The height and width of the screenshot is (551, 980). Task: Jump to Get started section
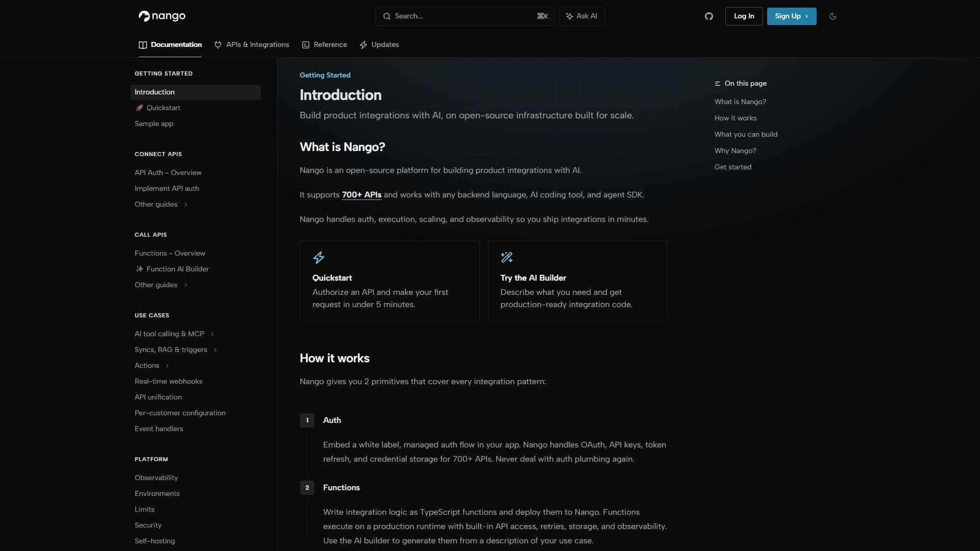click(x=733, y=167)
